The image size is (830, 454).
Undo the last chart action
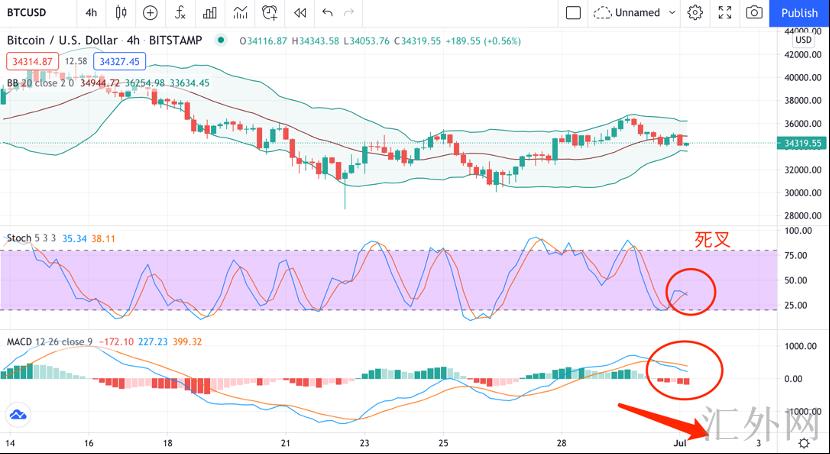coord(328,13)
